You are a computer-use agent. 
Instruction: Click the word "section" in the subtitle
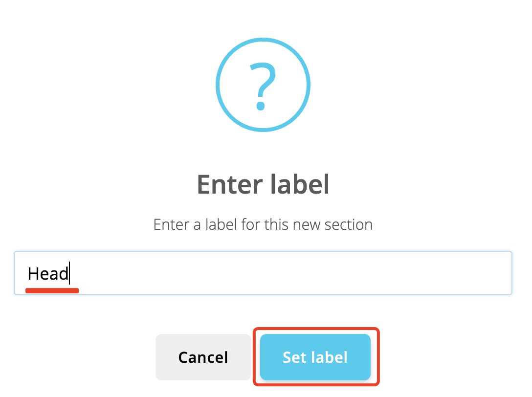tap(349, 224)
